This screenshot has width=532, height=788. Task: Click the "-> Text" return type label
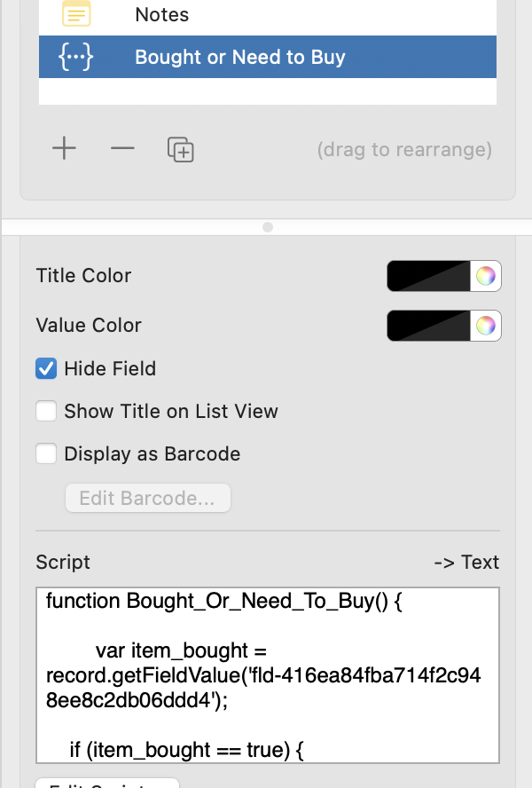pyautogui.click(x=466, y=563)
